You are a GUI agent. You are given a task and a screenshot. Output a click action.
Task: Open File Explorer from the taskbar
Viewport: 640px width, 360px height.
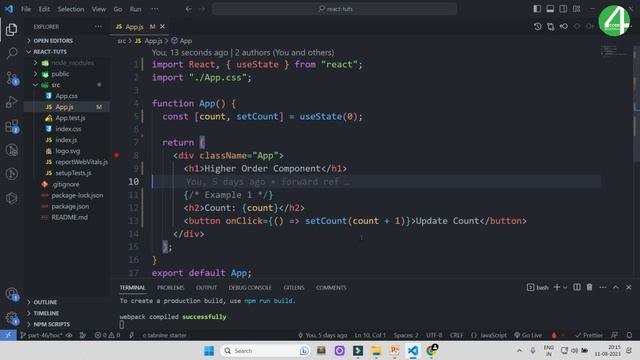click(x=376, y=351)
